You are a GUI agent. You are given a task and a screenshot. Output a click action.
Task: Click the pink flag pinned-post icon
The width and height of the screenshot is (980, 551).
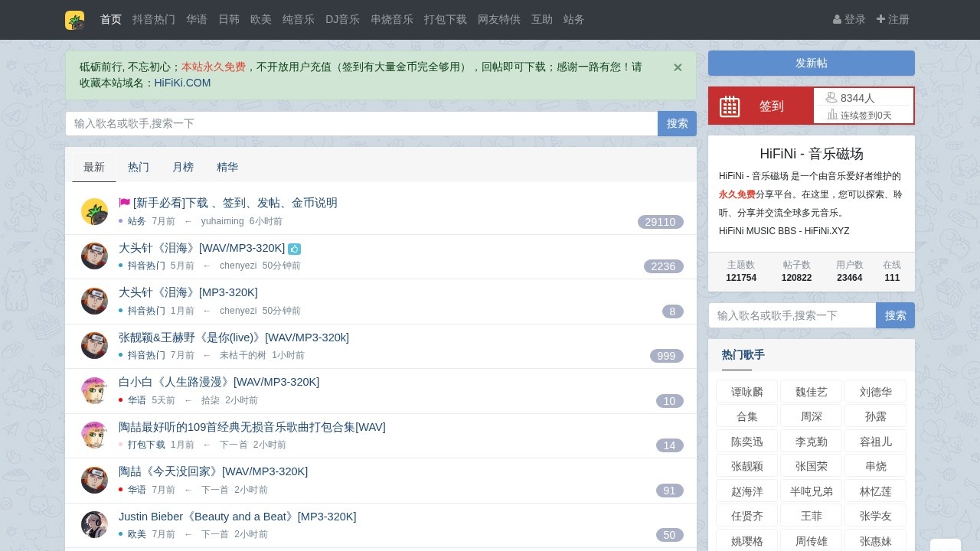(x=125, y=203)
